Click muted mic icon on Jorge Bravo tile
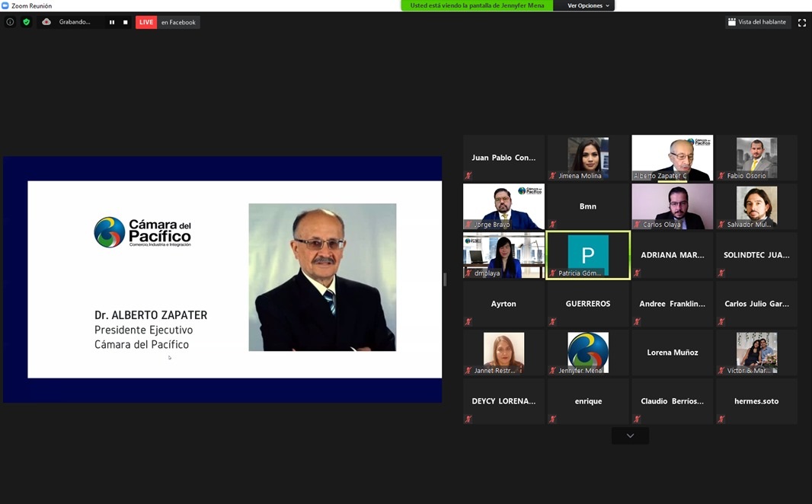Screen dimensions: 812x504 point(468,224)
